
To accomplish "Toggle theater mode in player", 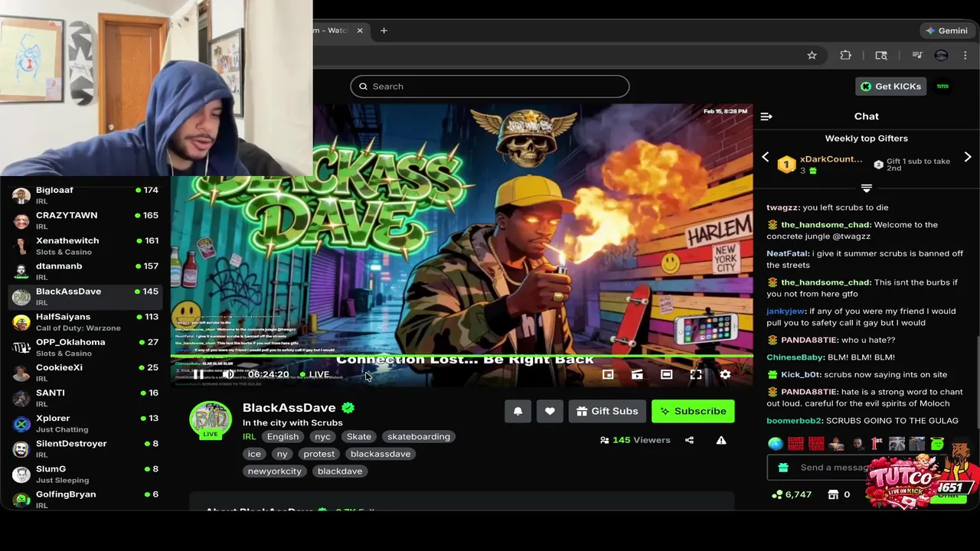I will click(x=667, y=374).
